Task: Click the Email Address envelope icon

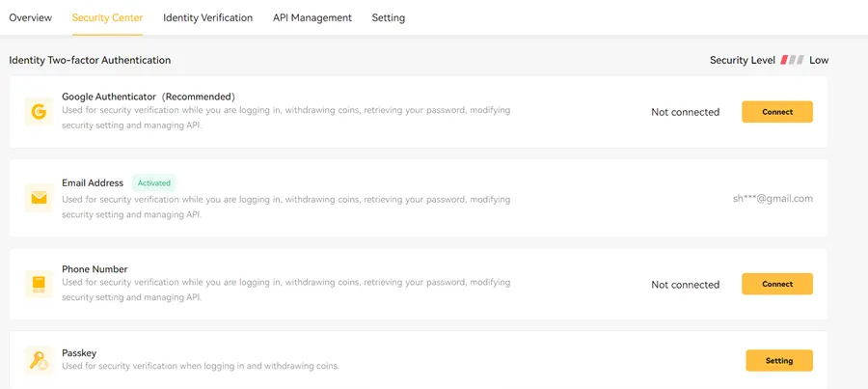Action: (x=39, y=198)
